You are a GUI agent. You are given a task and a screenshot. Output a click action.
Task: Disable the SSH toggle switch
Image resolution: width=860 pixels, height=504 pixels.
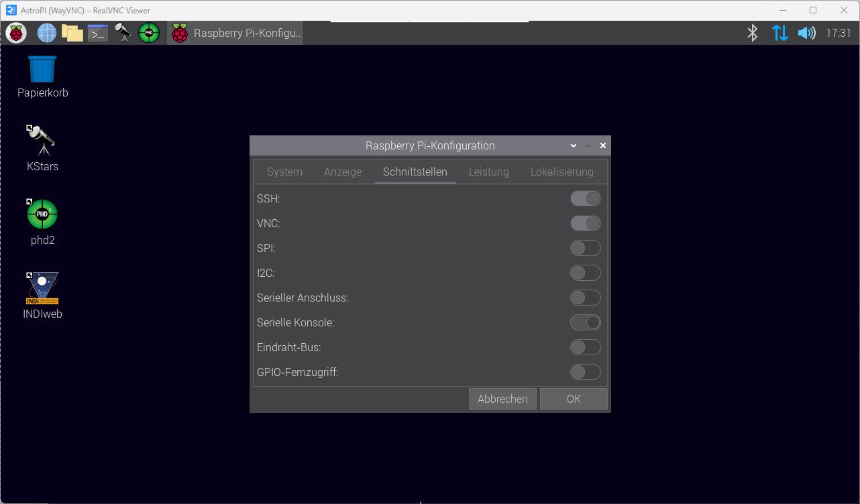585,198
